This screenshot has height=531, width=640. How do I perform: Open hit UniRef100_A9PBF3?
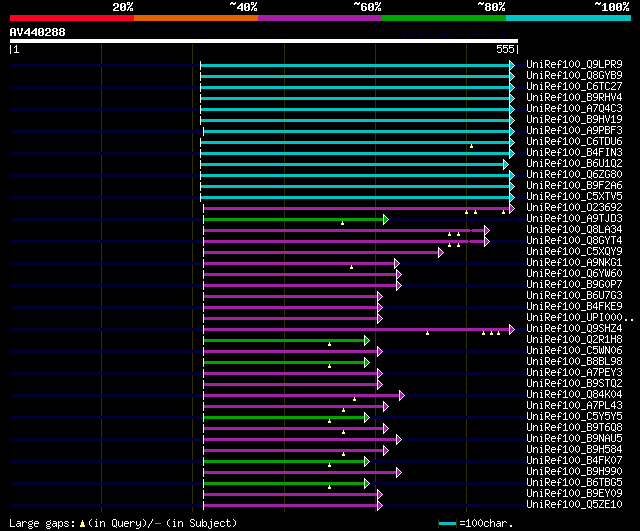tap(574, 131)
